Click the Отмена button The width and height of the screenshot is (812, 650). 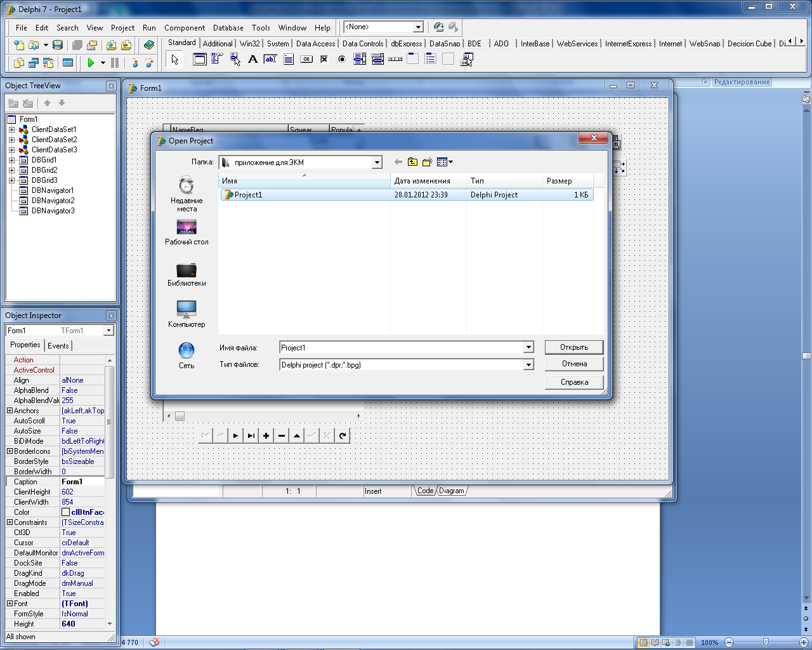[574, 364]
